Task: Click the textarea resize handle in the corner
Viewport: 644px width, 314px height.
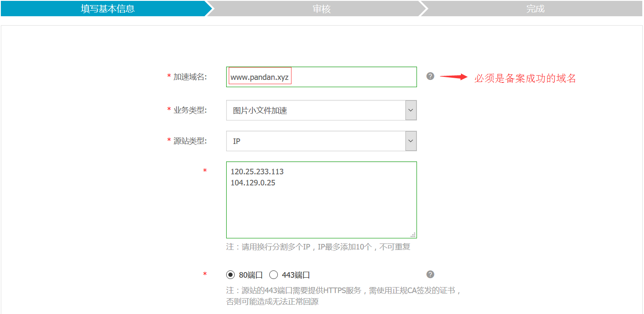Action: (413, 235)
